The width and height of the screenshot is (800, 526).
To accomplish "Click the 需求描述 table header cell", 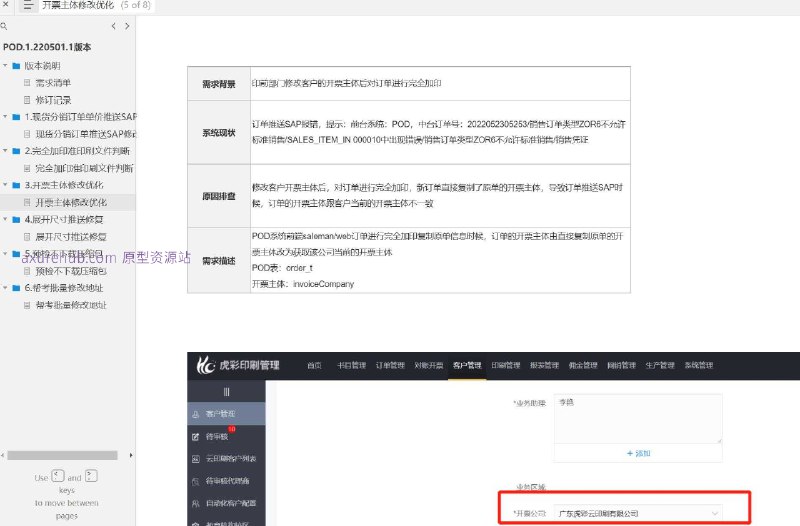I will click(x=219, y=260).
